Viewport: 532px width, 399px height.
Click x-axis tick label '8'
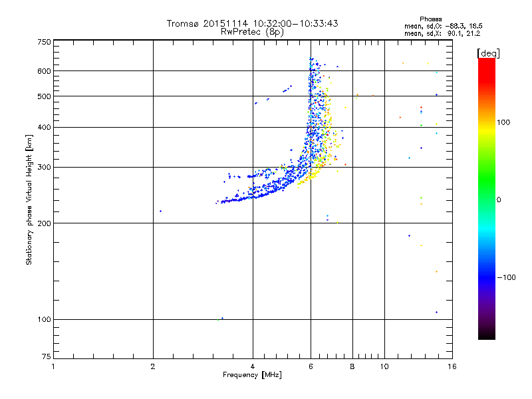pos(352,366)
